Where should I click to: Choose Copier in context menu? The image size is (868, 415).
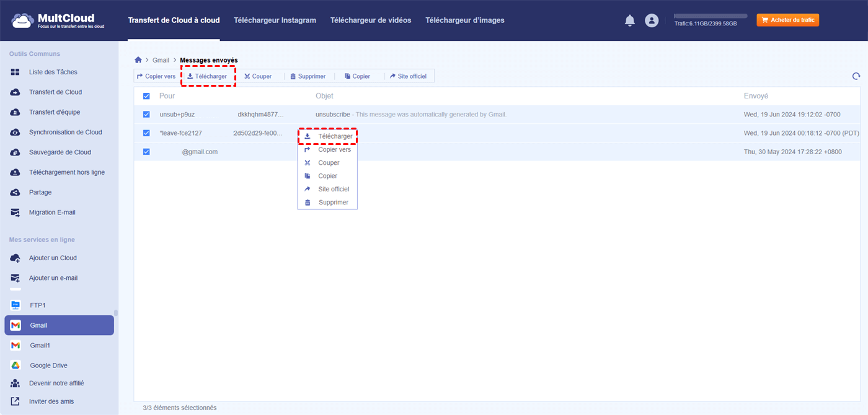point(327,176)
